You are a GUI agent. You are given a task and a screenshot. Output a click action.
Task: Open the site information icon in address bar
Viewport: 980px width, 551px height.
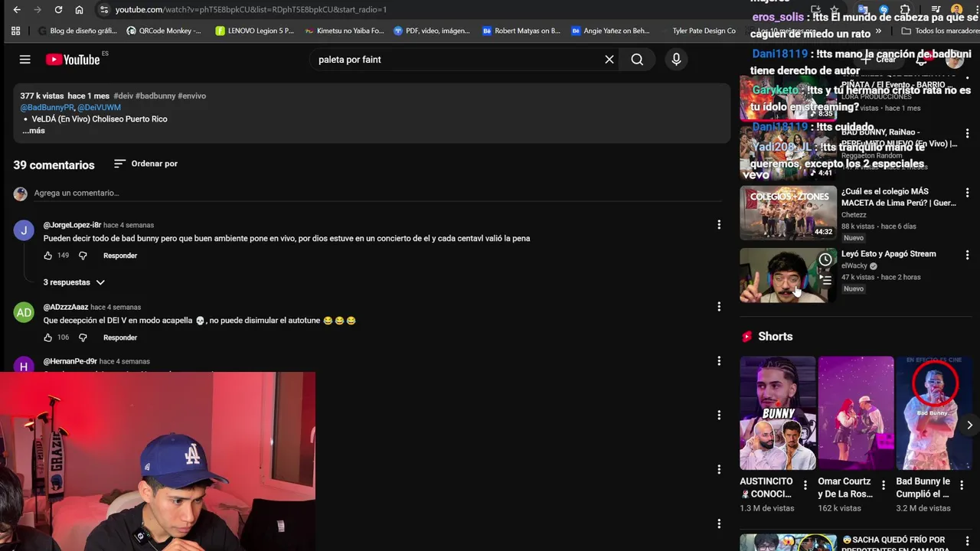click(x=104, y=10)
